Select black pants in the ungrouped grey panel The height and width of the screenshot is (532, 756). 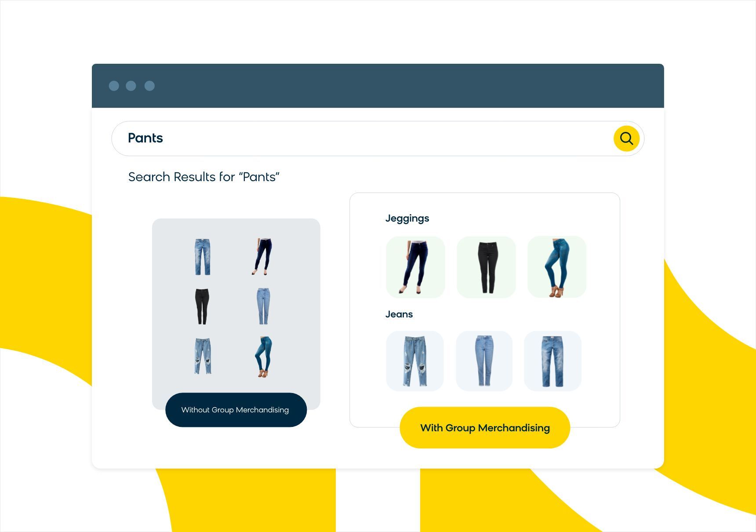(x=202, y=306)
